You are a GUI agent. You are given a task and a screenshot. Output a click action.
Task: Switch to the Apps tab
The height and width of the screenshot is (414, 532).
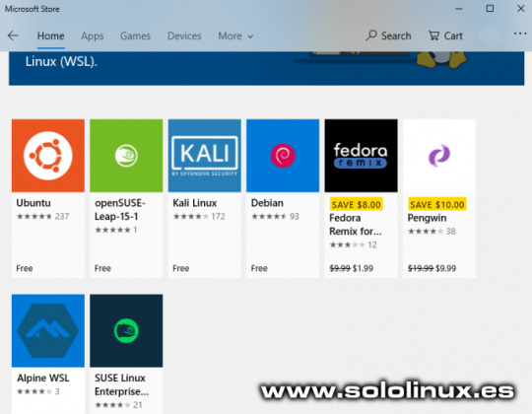[x=93, y=35]
